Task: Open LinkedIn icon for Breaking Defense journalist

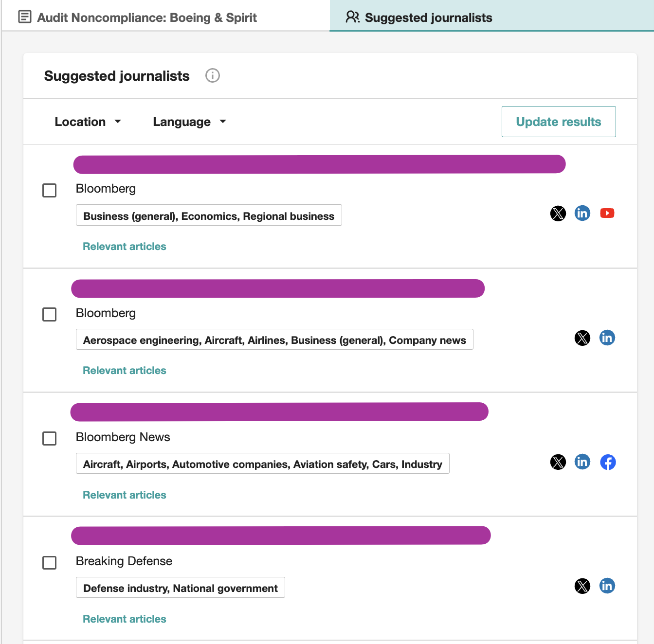Action: coord(607,586)
